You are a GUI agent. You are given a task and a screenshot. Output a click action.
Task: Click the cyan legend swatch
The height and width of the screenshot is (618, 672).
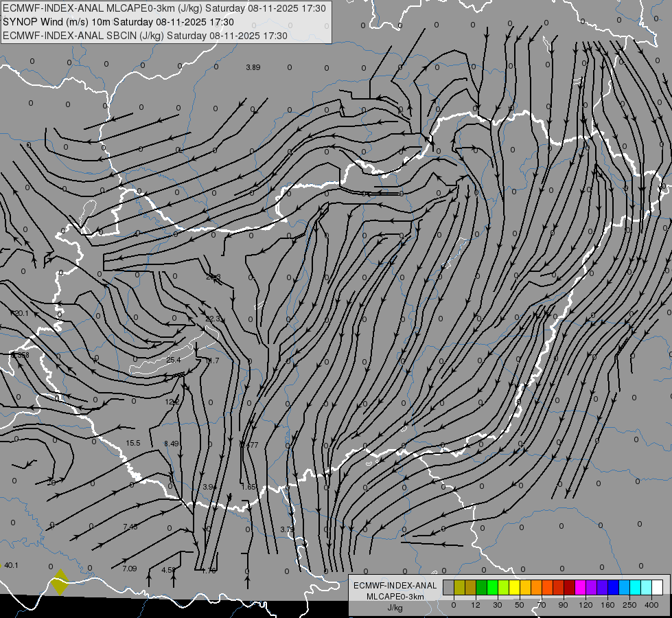pyautogui.click(x=635, y=587)
